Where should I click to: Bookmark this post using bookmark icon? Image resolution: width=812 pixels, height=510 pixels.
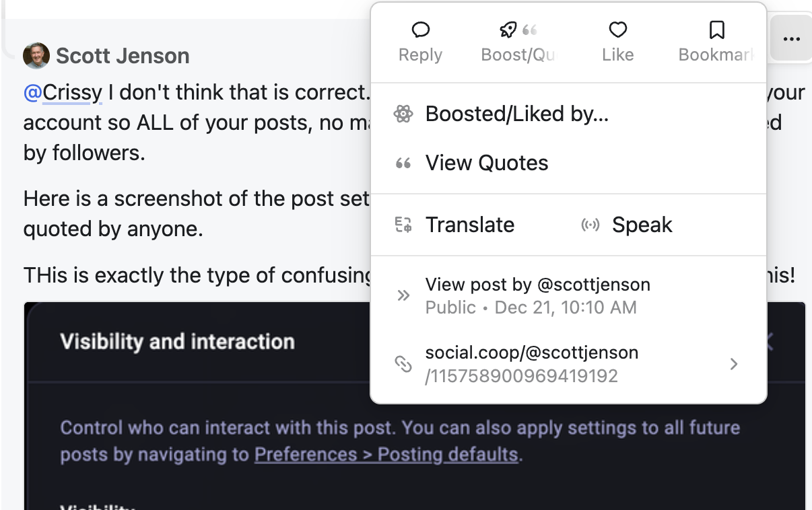tap(716, 30)
